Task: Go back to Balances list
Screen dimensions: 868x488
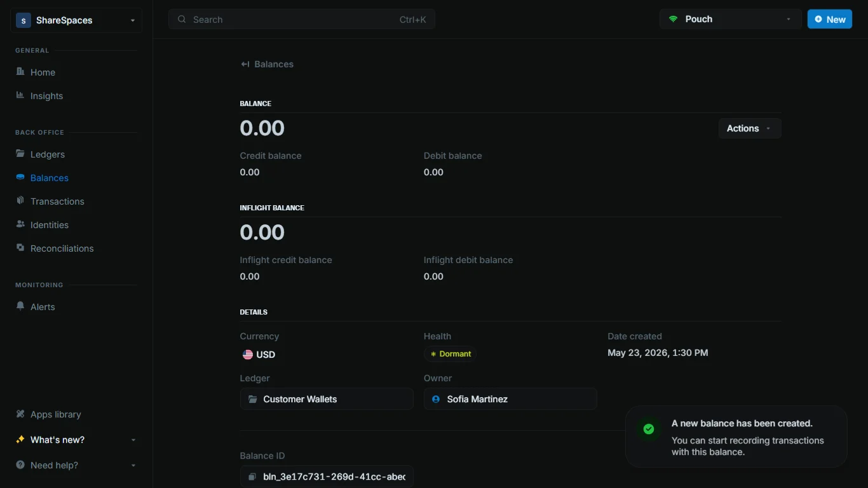Action: [x=267, y=64]
